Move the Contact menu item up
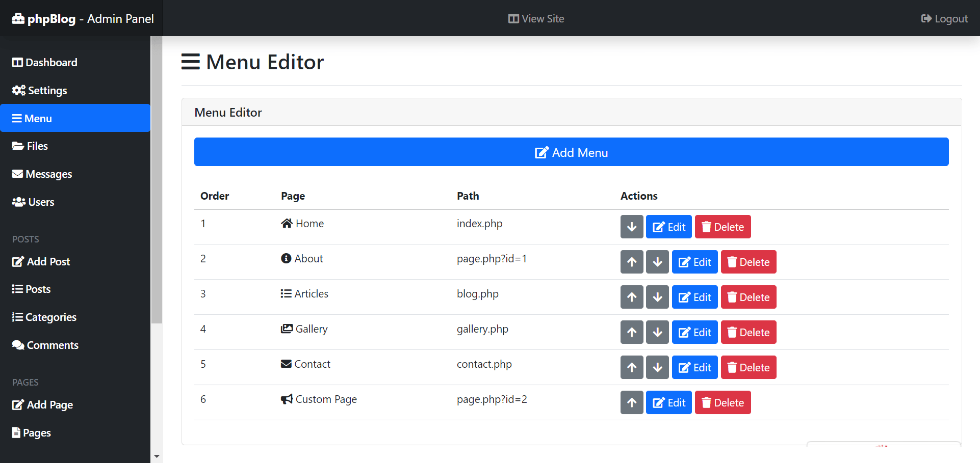 click(632, 368)
